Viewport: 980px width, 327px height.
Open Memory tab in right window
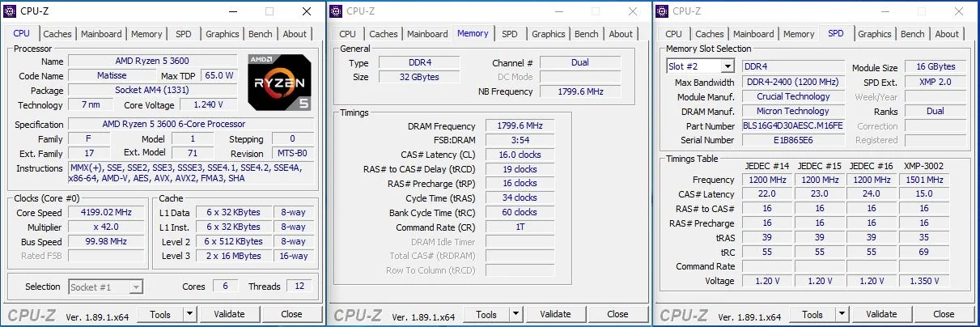click(x=799, y=34)
